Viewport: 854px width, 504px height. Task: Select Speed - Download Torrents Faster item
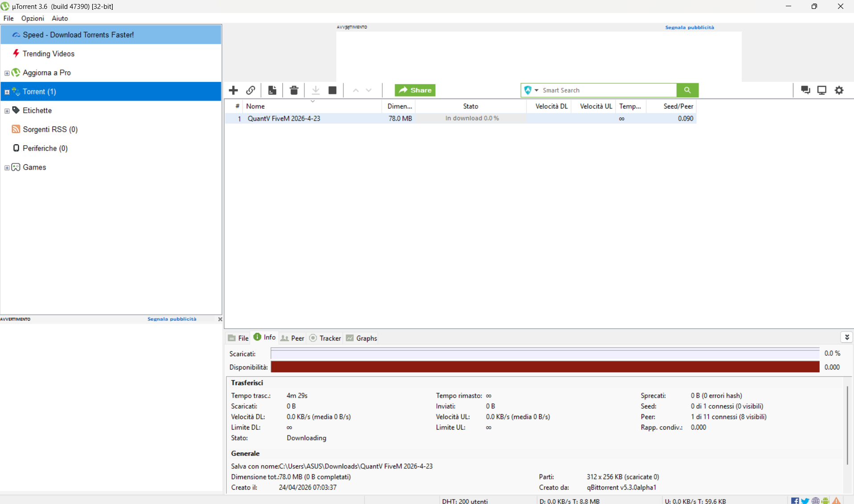(x=111, y=35)
